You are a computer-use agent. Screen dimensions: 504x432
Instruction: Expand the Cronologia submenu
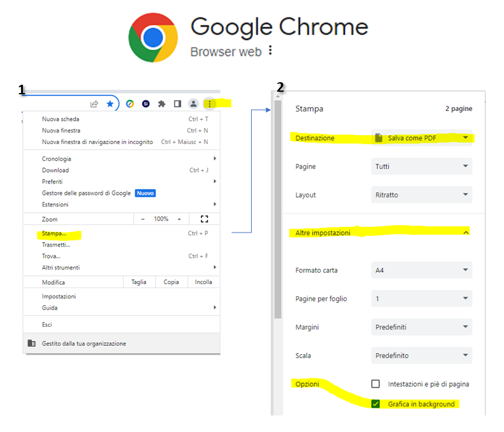122,159
